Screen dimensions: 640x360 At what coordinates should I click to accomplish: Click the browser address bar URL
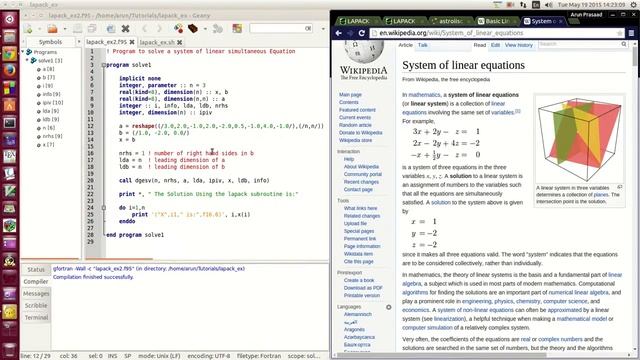(451, 33)
